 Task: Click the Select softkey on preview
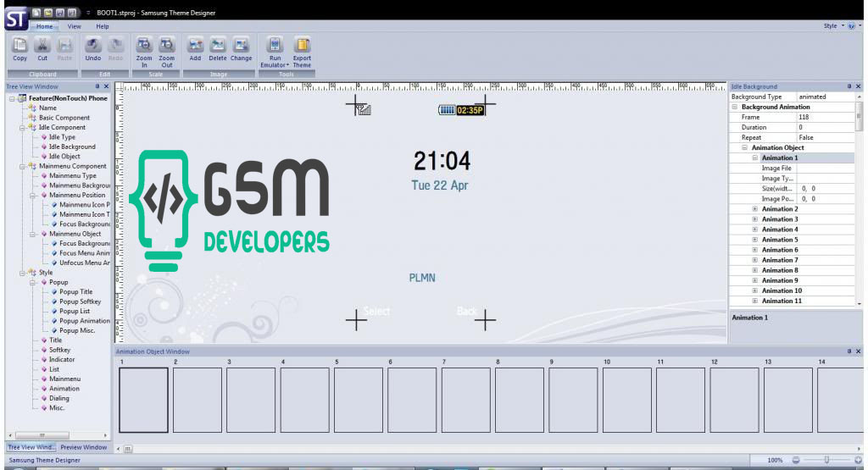(376, 312)
